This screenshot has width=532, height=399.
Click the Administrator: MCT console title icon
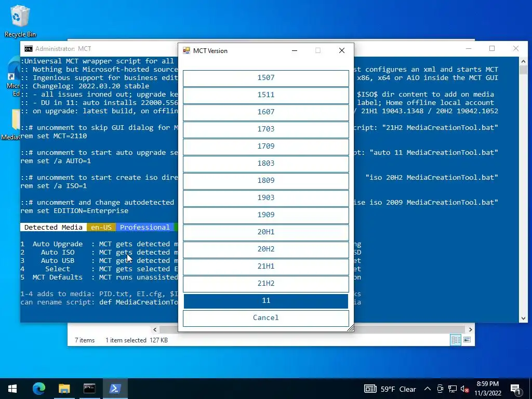coord(29,49)
